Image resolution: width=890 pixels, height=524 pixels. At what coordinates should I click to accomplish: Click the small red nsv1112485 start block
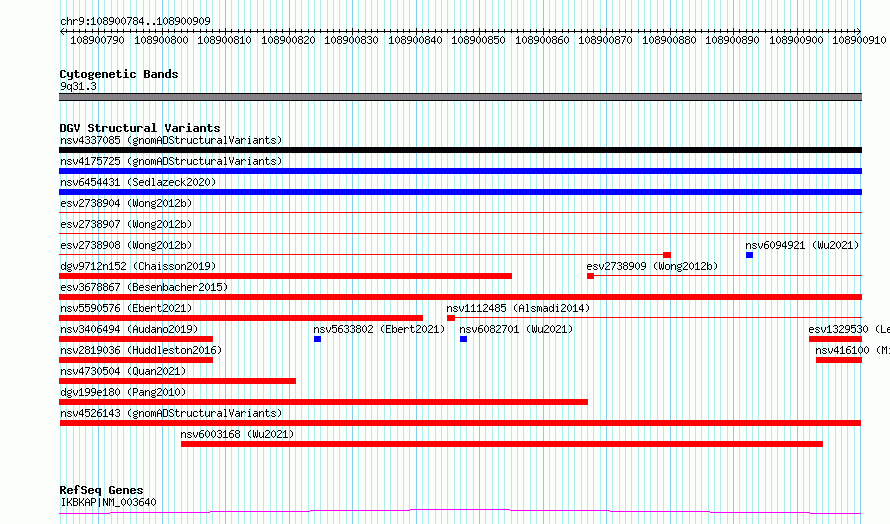click(451, 318)
